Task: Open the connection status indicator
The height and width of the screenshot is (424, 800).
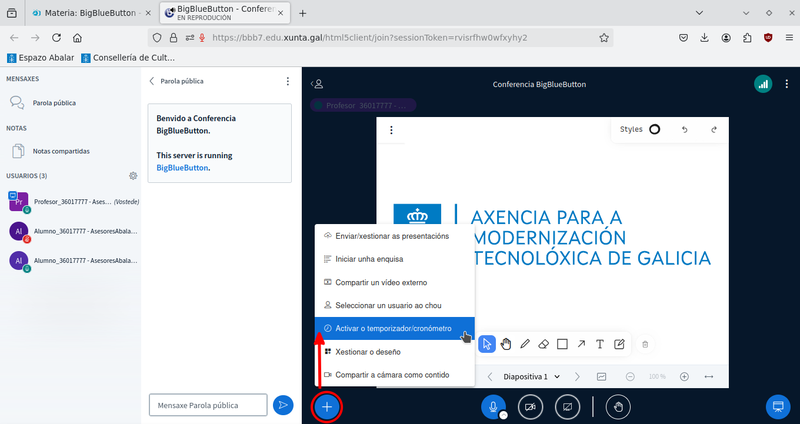Action: [x=763, y=85]
